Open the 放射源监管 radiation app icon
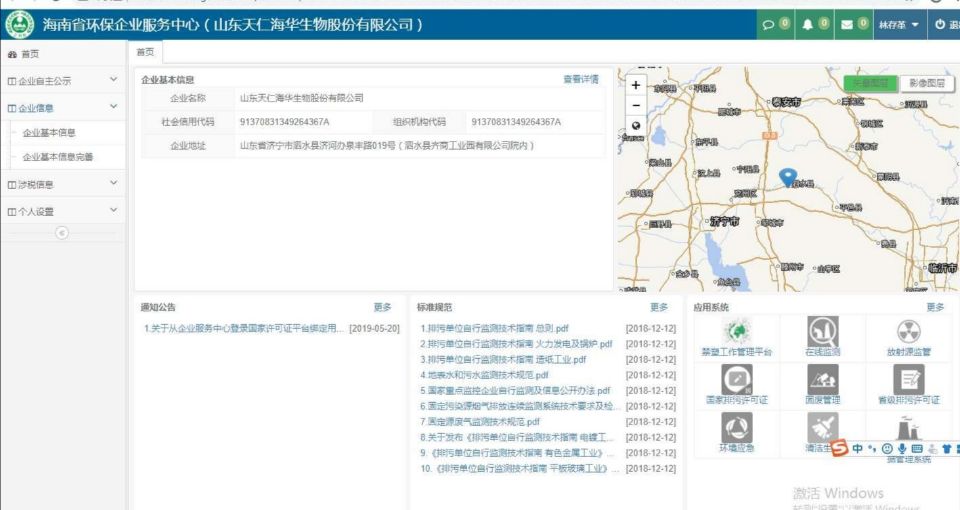Viewport: 960px width, 510px height. pyautogui.click(x=909, y=332)
